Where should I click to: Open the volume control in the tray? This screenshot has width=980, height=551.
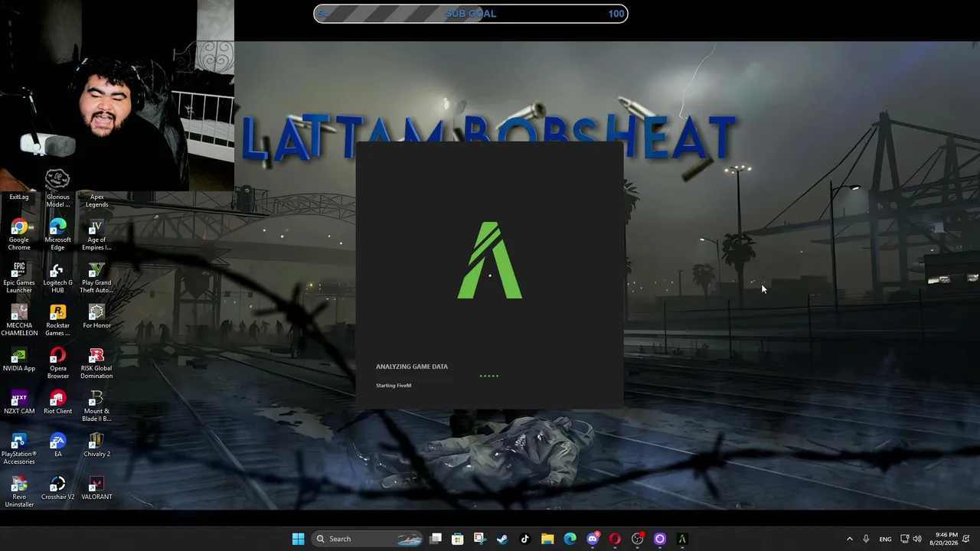coord(917,539)
